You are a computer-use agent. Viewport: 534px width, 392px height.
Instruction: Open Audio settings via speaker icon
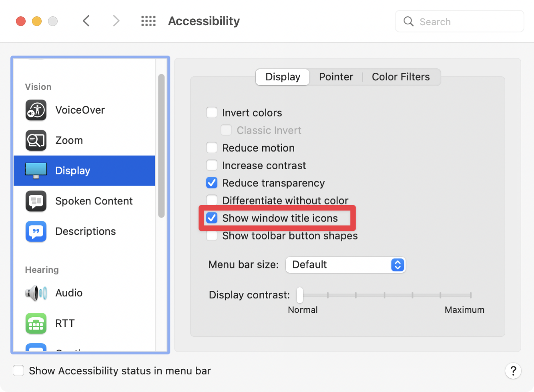point(36,293)
